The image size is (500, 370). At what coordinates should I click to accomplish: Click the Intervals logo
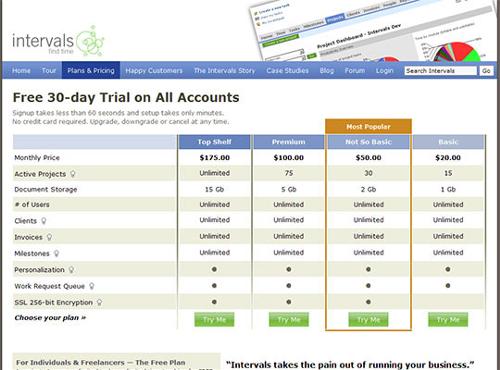[x=58, y=41]
